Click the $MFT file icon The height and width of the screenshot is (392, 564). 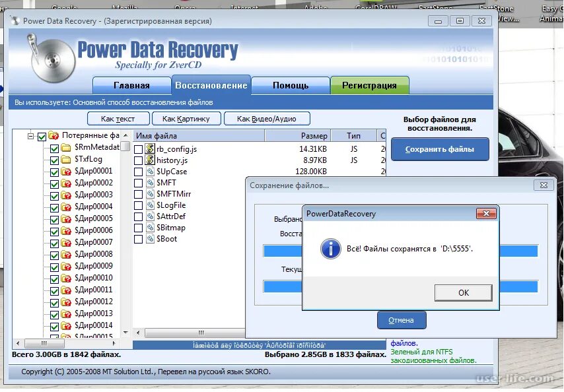tap(150, 183)
